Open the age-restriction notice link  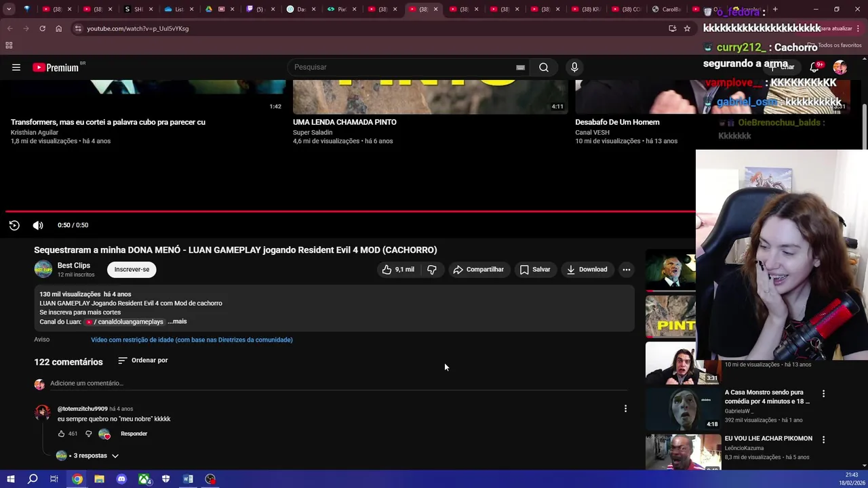[x=192, y=340]
